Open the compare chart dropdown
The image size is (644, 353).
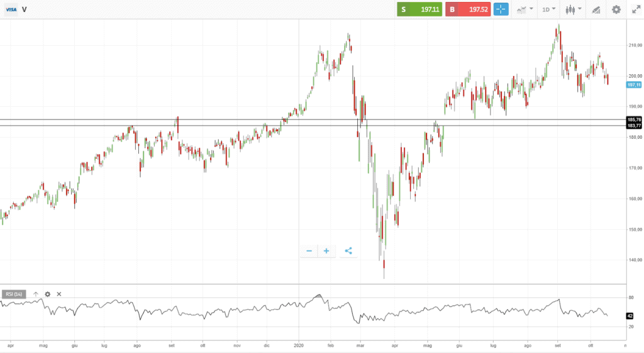tap(525, 9)
